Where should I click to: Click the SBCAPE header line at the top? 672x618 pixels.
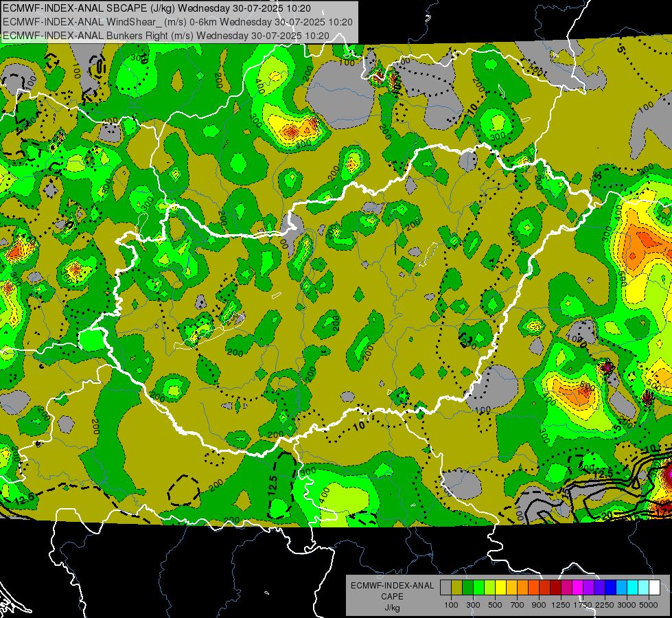(x=157, y=8)
